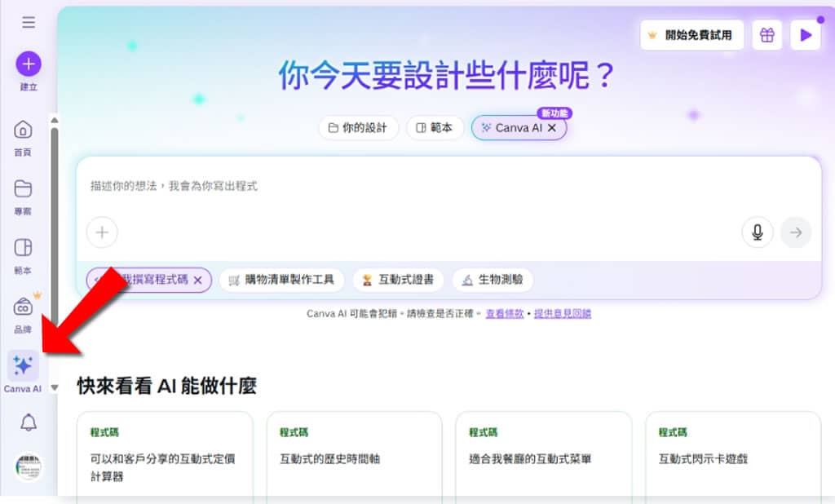The image size is (835, 504).
Task: Open 可以和客戶分享的互動式定價計算器 card
Action: 165,456
